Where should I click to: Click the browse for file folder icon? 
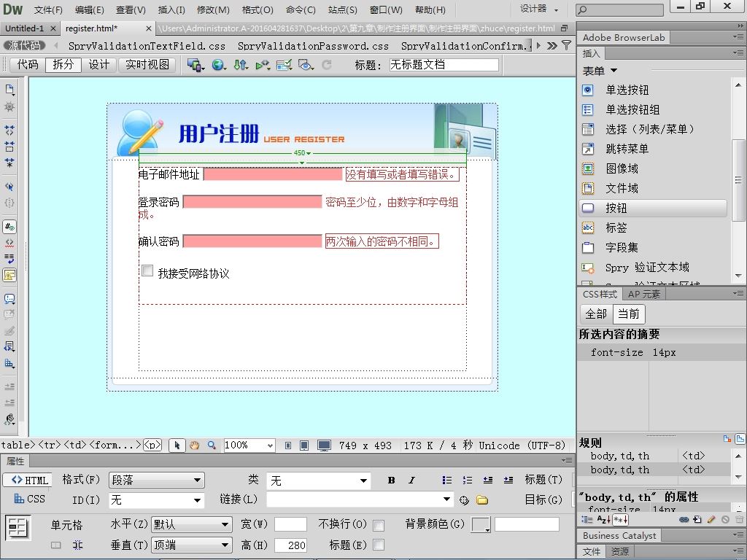[x=482, y=500]
